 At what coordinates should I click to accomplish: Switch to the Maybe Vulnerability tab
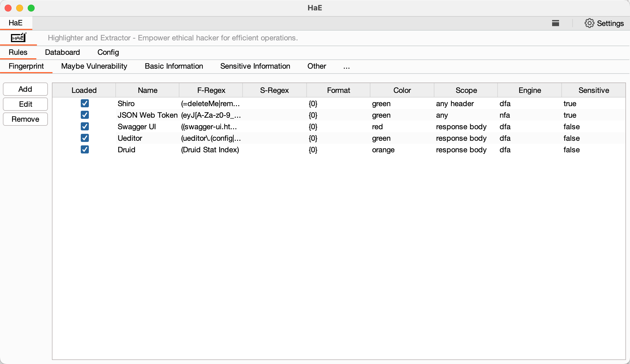(x=94, y=66)
